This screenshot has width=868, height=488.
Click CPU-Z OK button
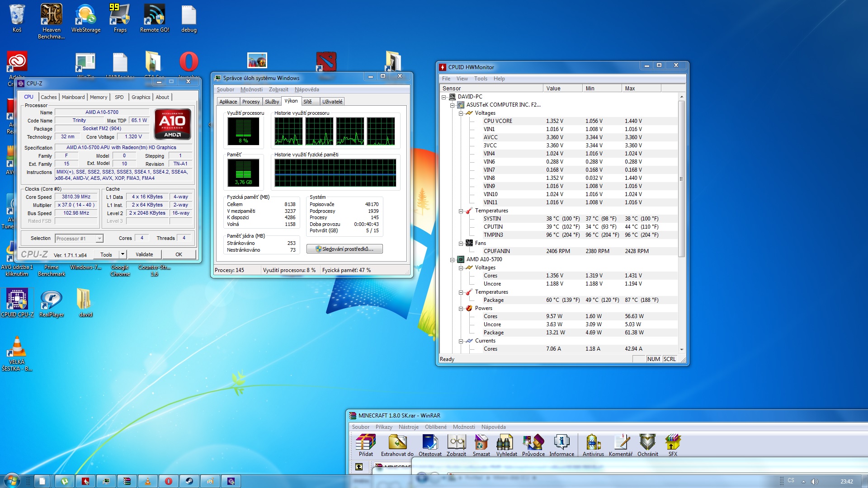[179, 254]
